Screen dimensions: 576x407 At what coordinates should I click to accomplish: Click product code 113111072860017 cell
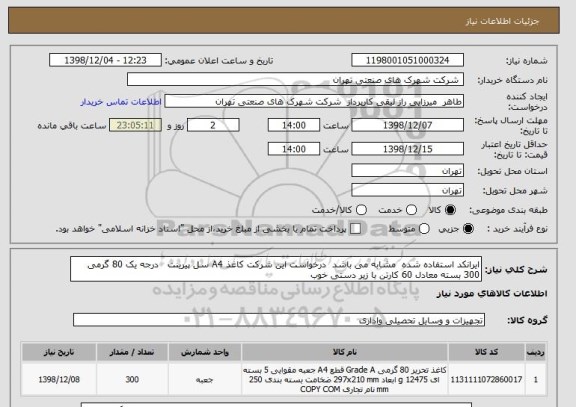click(486, 379)
